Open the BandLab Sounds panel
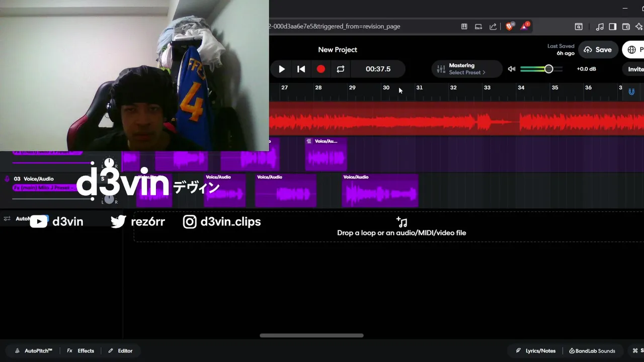 592,351
